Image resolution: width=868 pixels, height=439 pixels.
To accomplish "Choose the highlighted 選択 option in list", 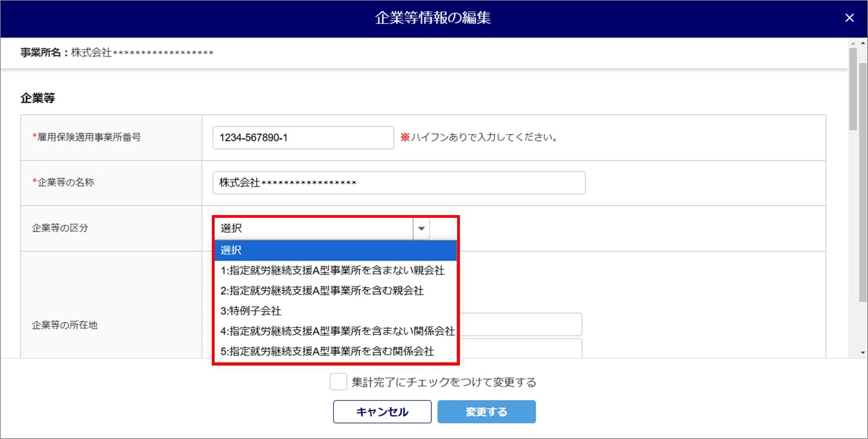I will [335, 250].
